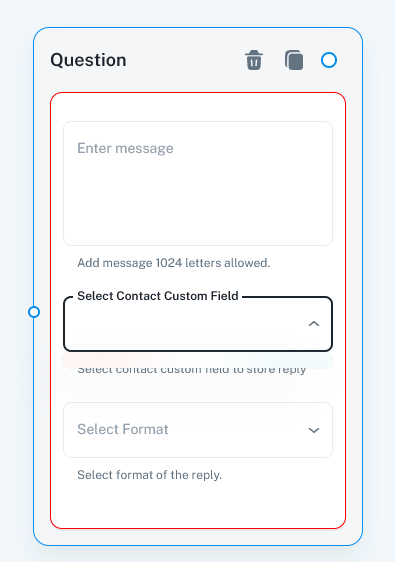This screenshot has width=395, height=562.
Task: Click the input connector circle on left border
Action: 34,312
